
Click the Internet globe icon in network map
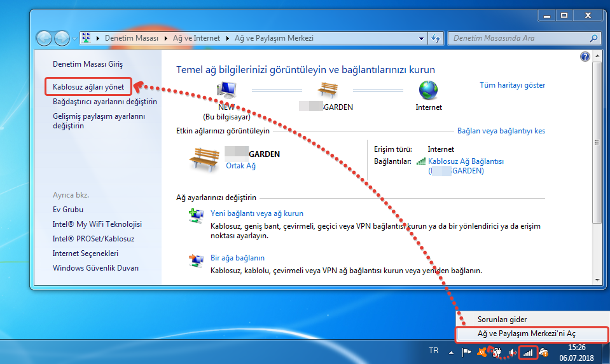click(428, 90)
